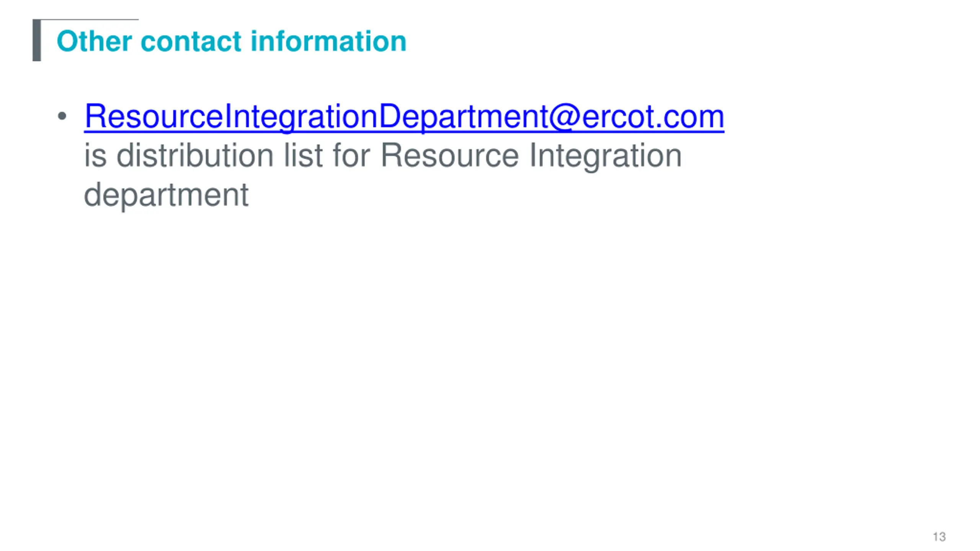This screenshot has width=980, height=551.
Task: Open the ResourceIntegrationDepartment@ercot.com email link
Action: point(404,117)
